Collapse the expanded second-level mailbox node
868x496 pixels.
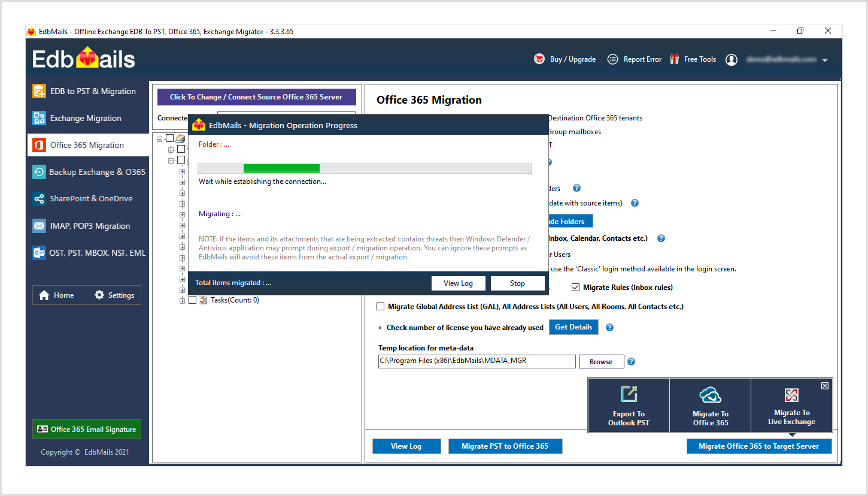point(171,160)
